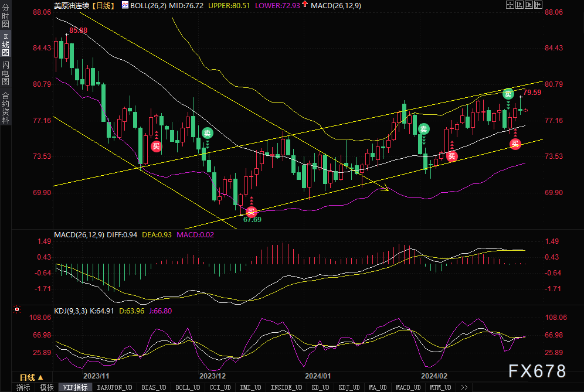584x392 pixels.
Task: Click the 美原油连续 contract title
Action: pyautogui.click(x=72, y=6)
